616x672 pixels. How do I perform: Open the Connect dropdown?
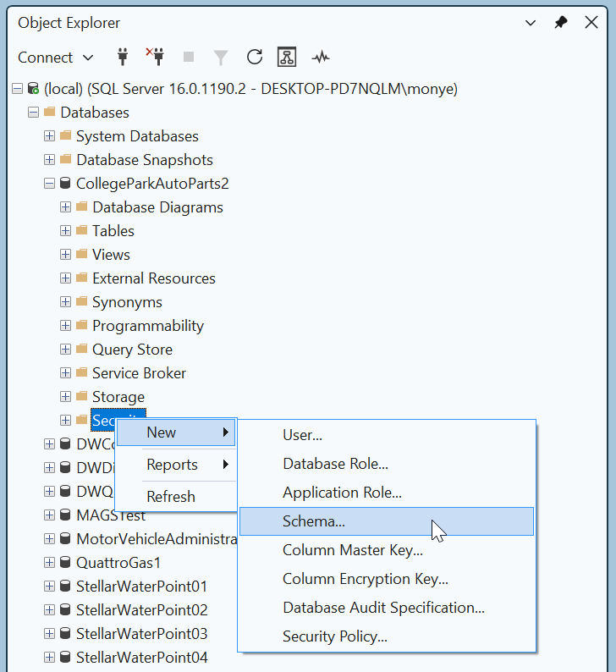55,58
